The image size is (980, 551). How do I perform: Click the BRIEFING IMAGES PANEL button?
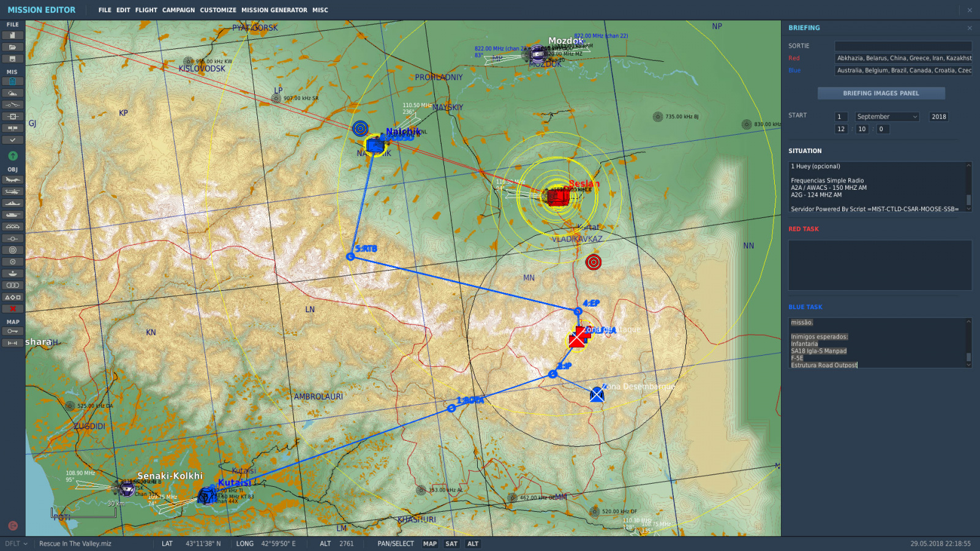click(x=881, y=93)
